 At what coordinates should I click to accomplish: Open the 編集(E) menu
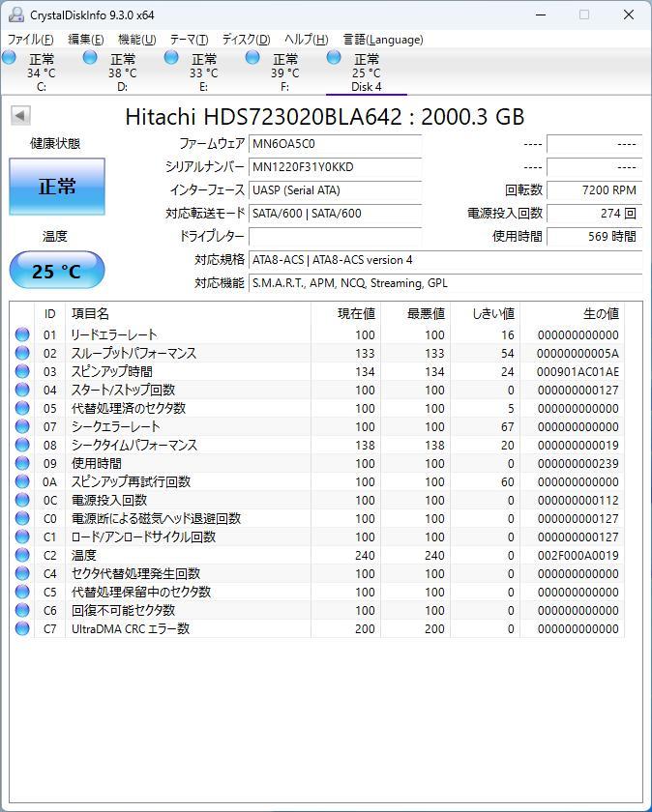coord(85,40)
